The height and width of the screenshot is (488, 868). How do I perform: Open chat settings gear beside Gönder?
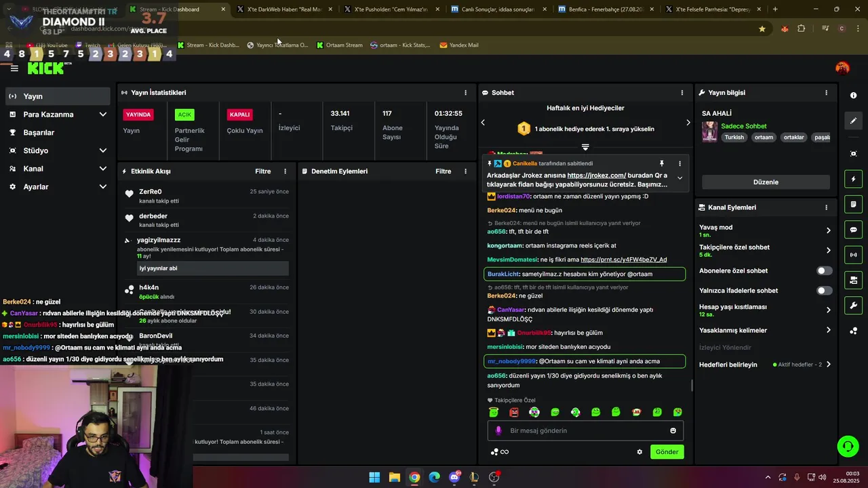click(x=639, y=452)
